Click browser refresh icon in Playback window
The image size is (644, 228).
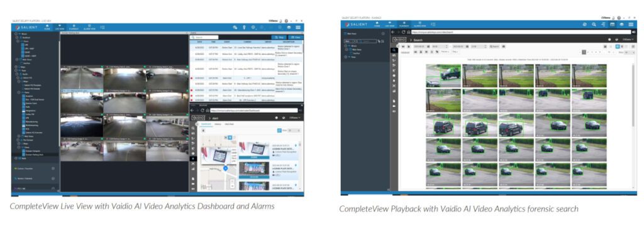403,32
